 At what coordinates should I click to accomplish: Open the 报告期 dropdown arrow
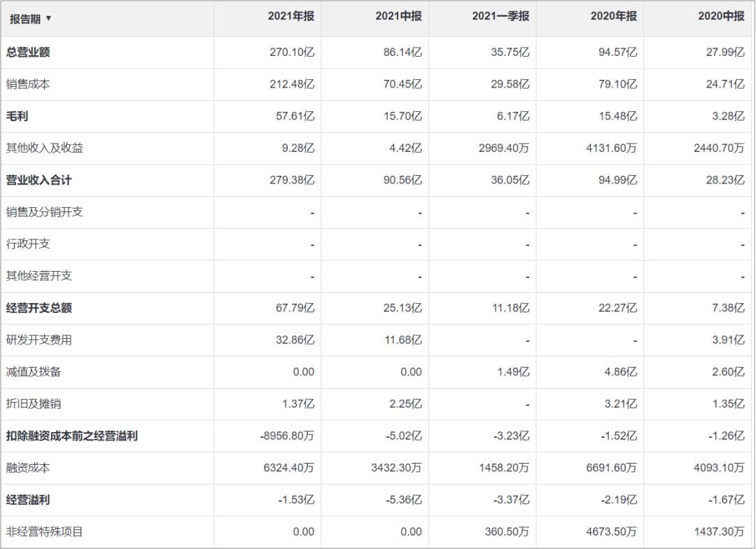point(49,18)
